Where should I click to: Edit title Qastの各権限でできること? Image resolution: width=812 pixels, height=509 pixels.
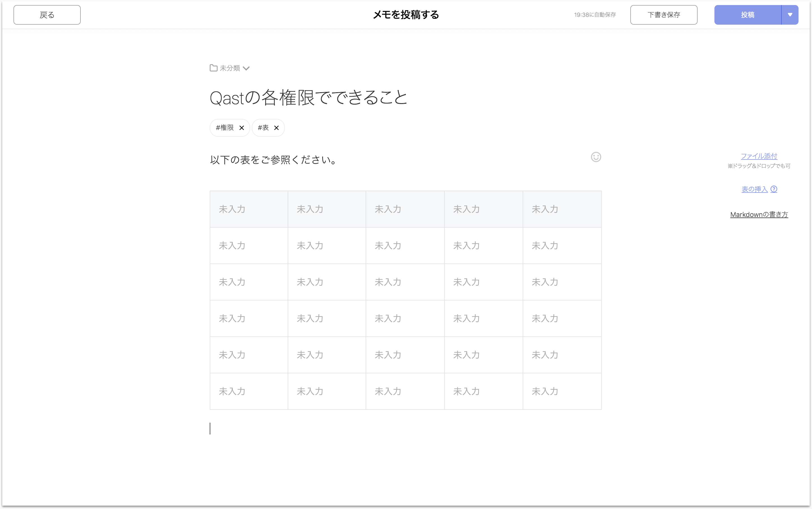(308, 98)
